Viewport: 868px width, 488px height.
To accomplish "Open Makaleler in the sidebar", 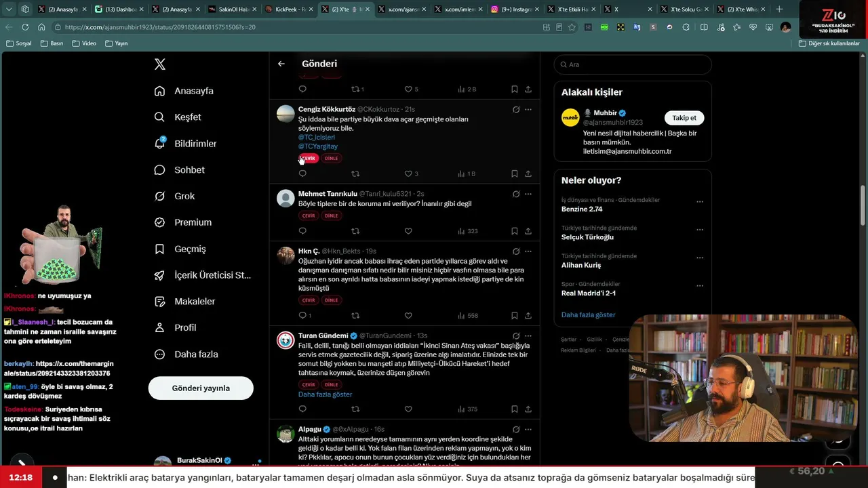I will click(x=185, y=302).
